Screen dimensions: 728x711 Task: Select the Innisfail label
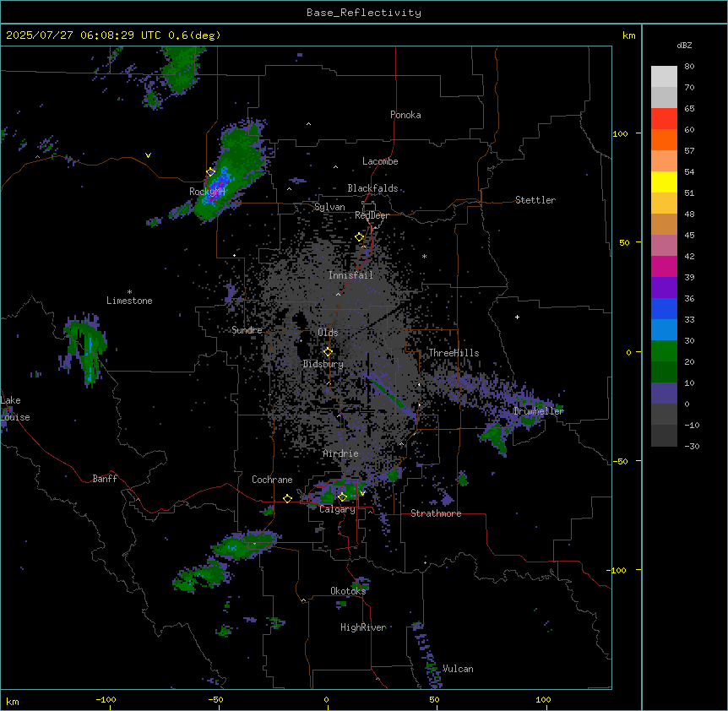click(x=350, y=275)
